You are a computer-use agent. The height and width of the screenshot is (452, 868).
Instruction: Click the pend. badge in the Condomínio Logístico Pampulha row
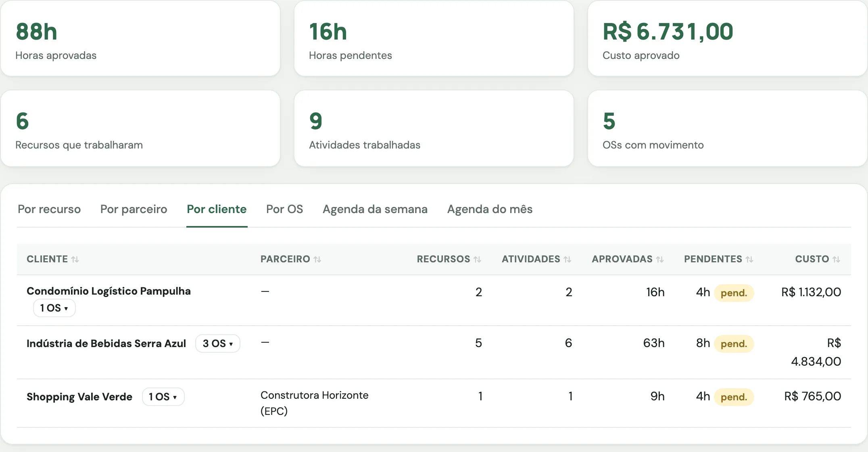tap(734, 293)
